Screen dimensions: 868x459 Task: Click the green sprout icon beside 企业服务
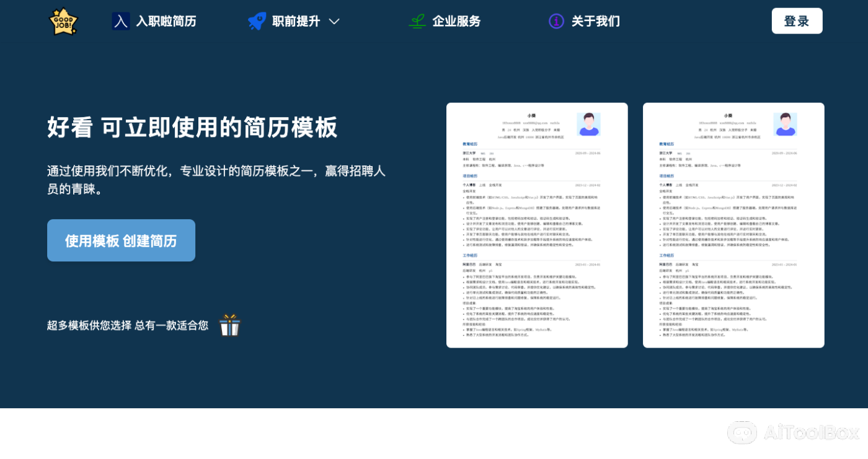[417, 20]
